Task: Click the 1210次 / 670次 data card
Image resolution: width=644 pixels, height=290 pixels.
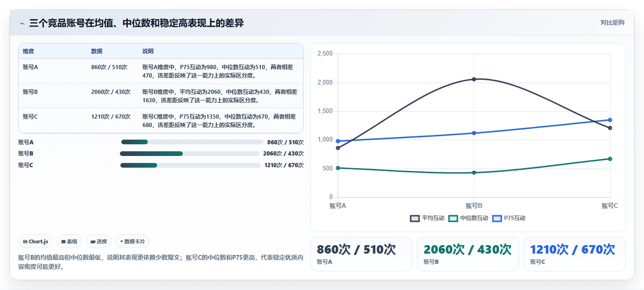Action: pyautogui.click(x=575, y=254)
